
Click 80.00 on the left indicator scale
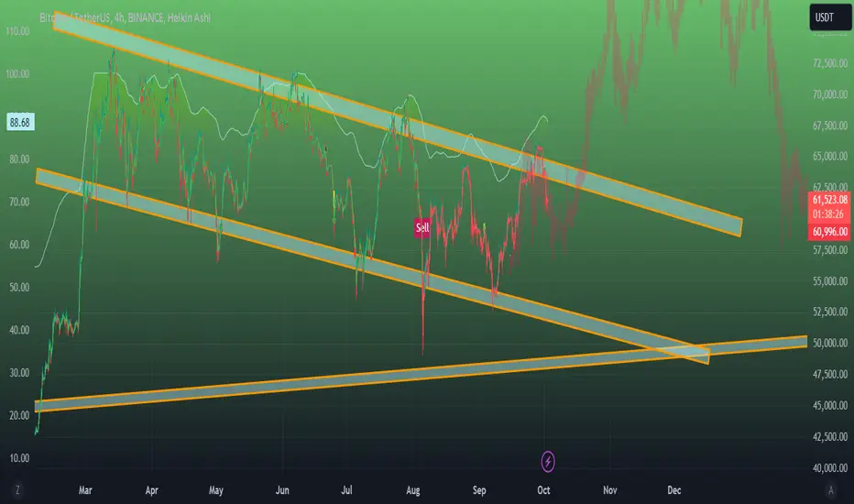click(19, 159)
